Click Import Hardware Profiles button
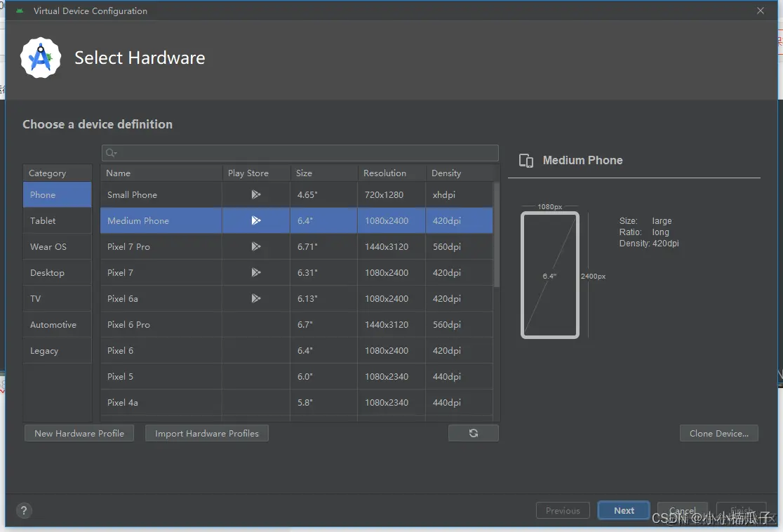The image size is (783, 532). 207,433
